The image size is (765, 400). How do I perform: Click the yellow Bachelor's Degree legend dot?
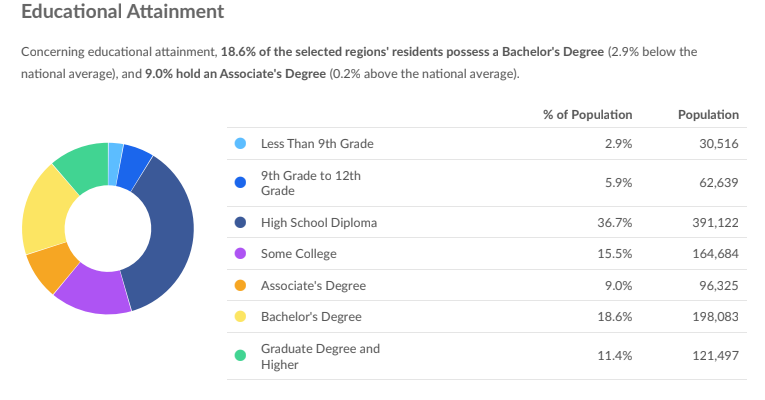coord(240,317)
